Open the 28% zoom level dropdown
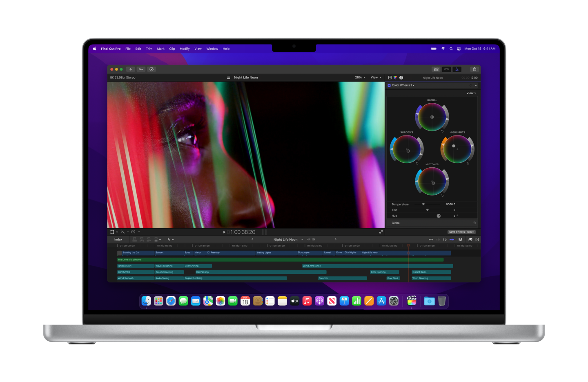Screen dimensions: 588x382 [x=360, y=78]
